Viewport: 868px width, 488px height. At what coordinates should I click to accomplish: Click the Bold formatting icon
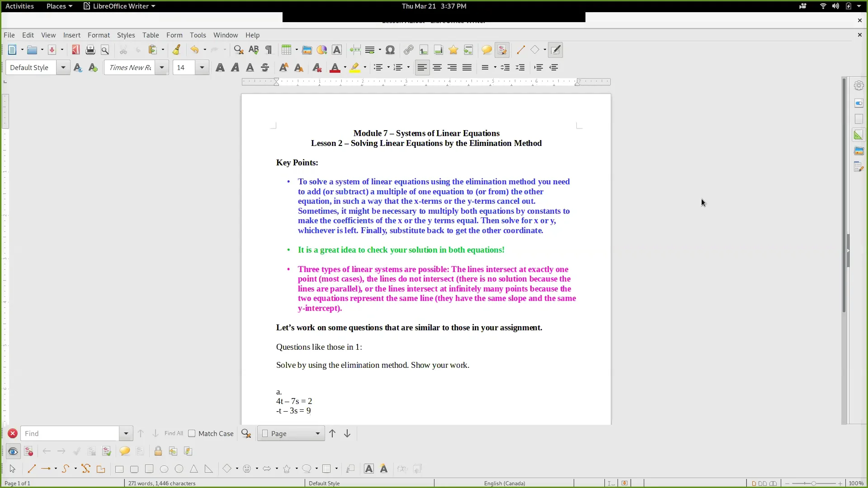pyautogui.click(x=220, y=67)
